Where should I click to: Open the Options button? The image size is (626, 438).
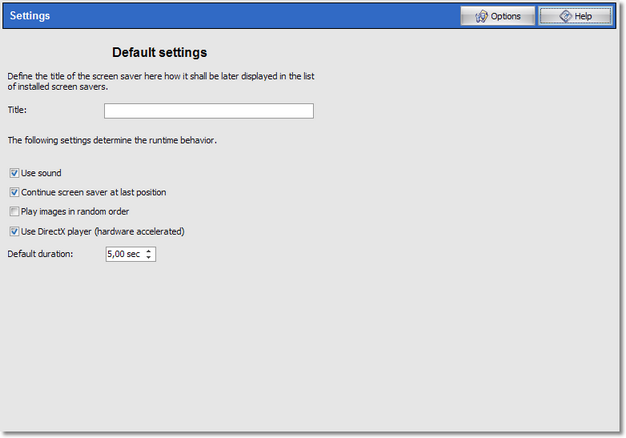coord(497,16)
